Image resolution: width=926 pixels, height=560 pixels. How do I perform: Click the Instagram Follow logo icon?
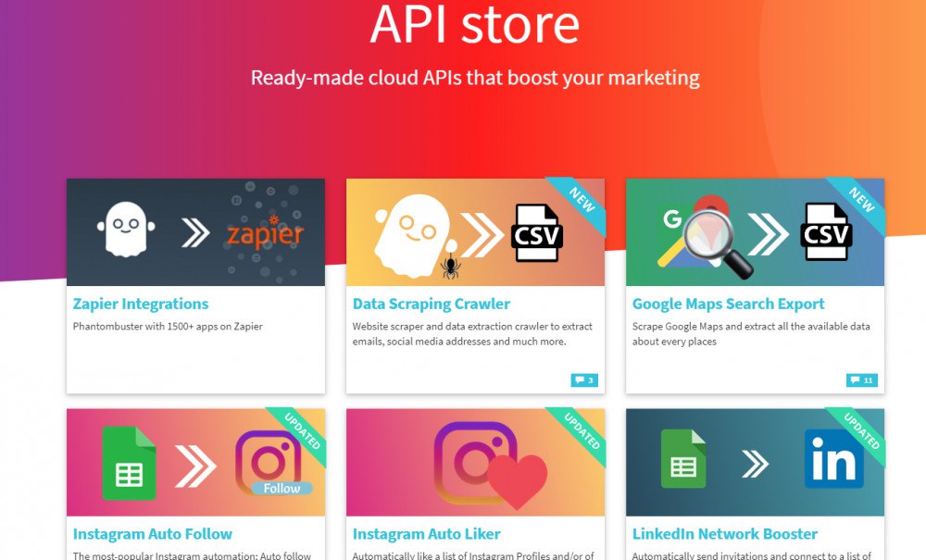coord(271,463)
